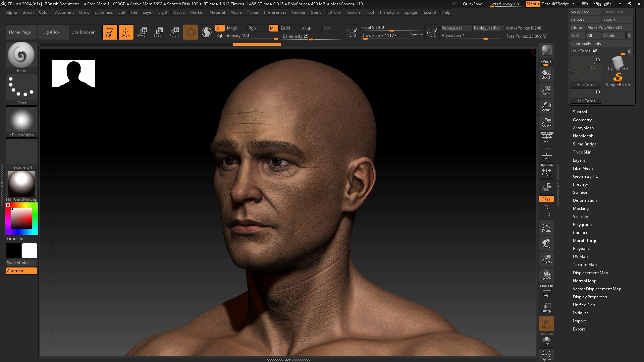Toggle Transp transparency mode
Image resolution: width=644 pixels, height=362 pixels.
[547, 308]
